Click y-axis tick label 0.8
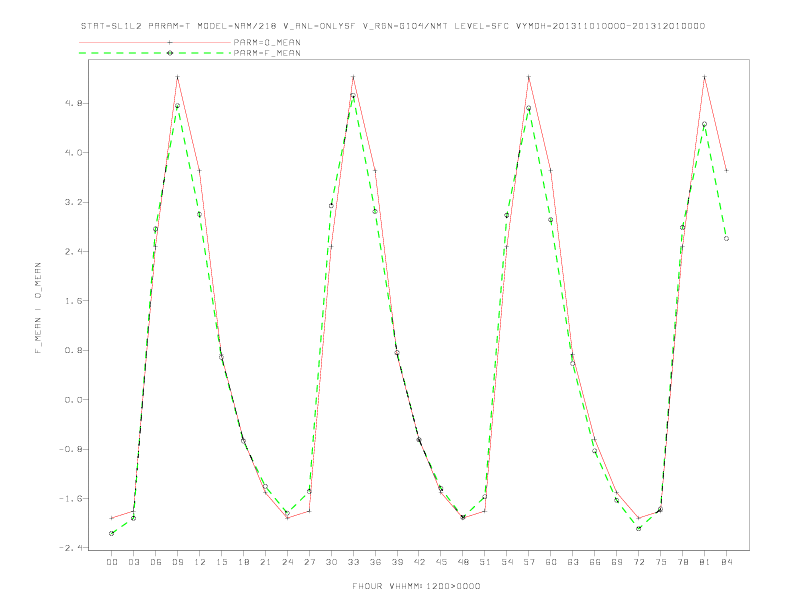The image size is (792, 612). pos(73,350)
